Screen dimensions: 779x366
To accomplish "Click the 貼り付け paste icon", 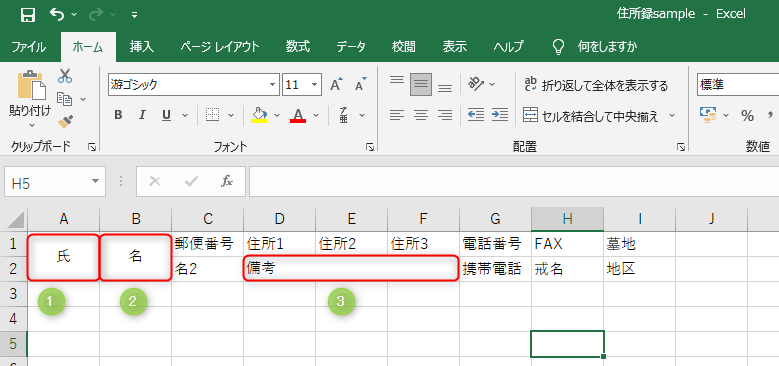I will (x=31, y=85).
